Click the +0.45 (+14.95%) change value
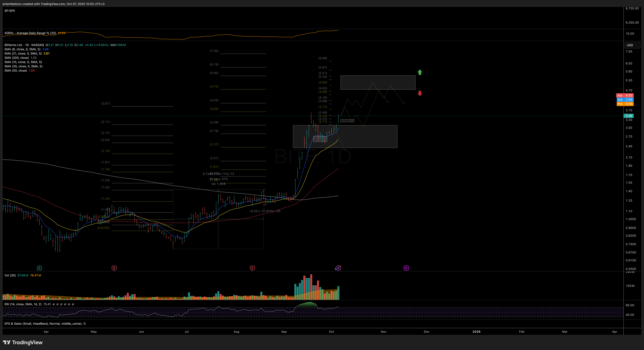The width and height of the screenshot is (644, 350). pyautogui.click(x=96, y=45)
